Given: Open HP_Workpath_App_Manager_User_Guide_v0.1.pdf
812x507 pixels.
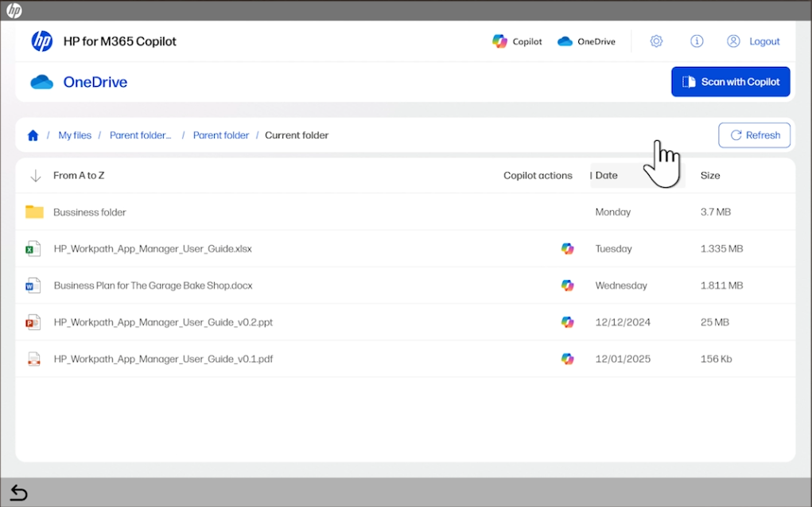Looking at the screenshot, I should pos(163,359).
